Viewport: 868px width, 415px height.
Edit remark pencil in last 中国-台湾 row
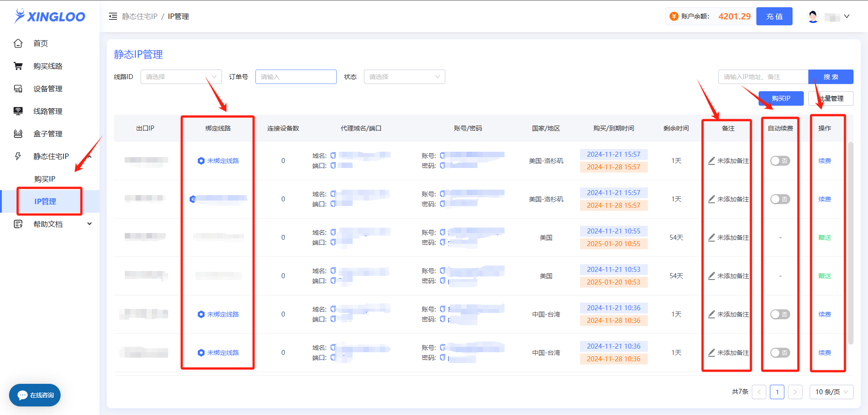click(712, 353)
